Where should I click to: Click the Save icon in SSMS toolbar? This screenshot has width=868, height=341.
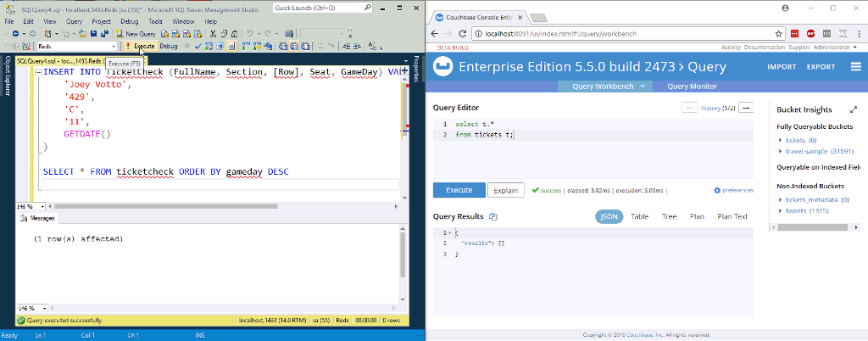[x=93, y=34]
